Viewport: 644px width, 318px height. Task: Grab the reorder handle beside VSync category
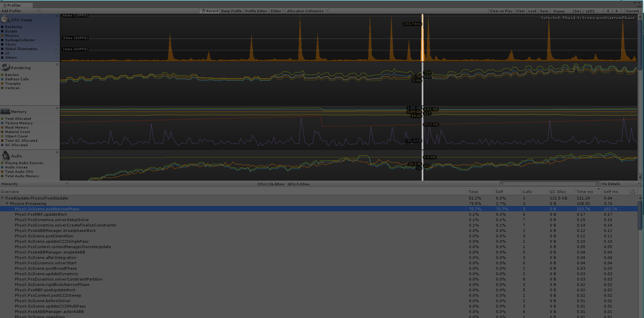point(56,44)
